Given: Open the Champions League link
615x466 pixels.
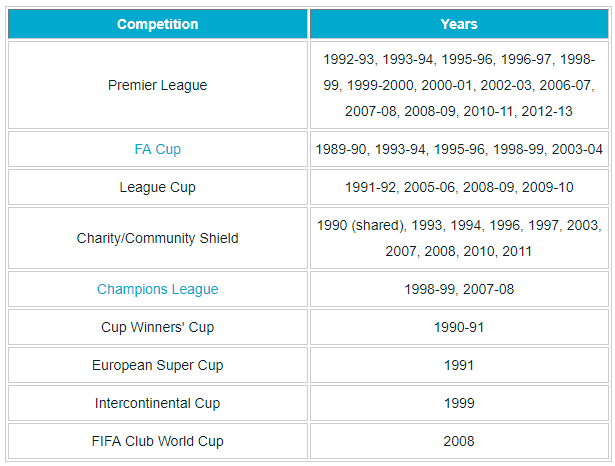Looking at the screenshot, I should coord(157,289).
